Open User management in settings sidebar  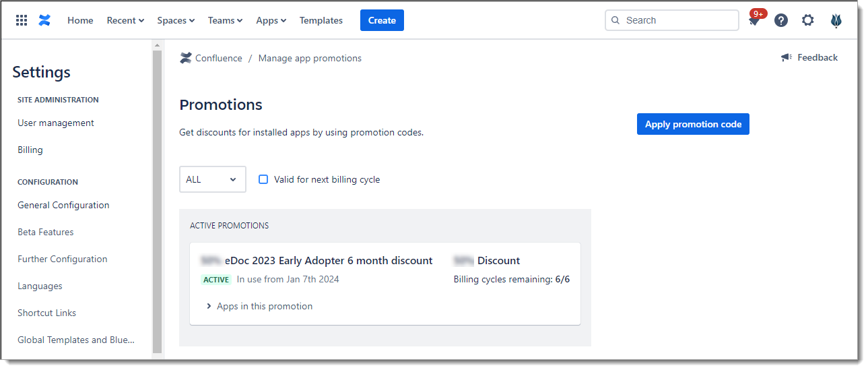click(56, 123)
